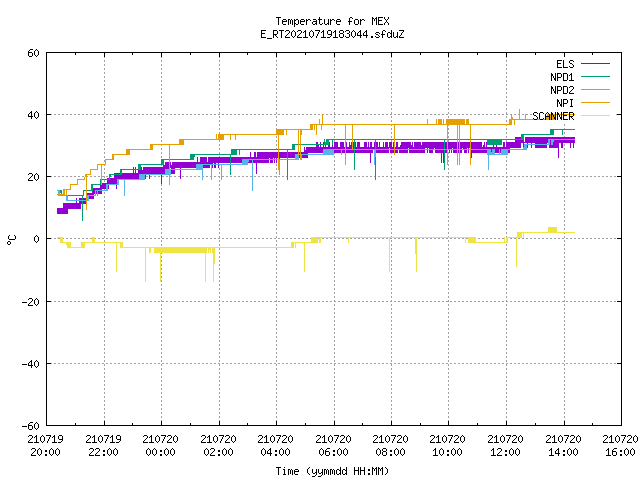
Task: Click the blue NPD2 legend line sample
Action: tap(596, 89)
